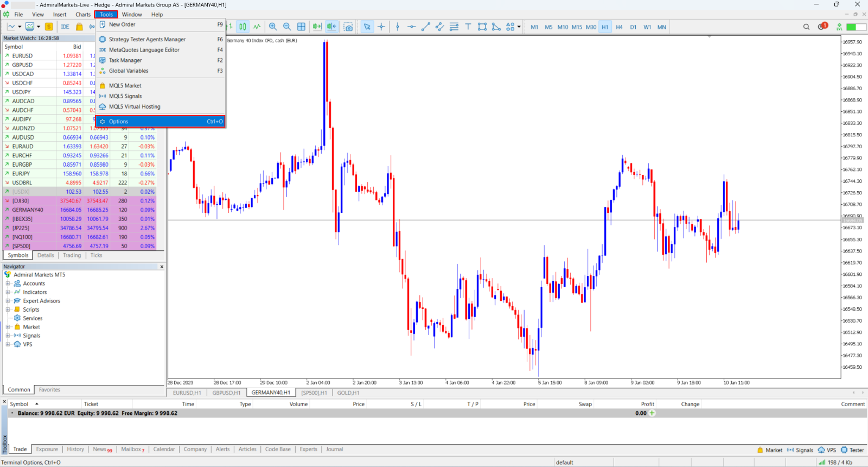Click the chart screenshot camera icon
This screenshot has width=868, height=467.
pyautogui.click(x=348, y=27)
